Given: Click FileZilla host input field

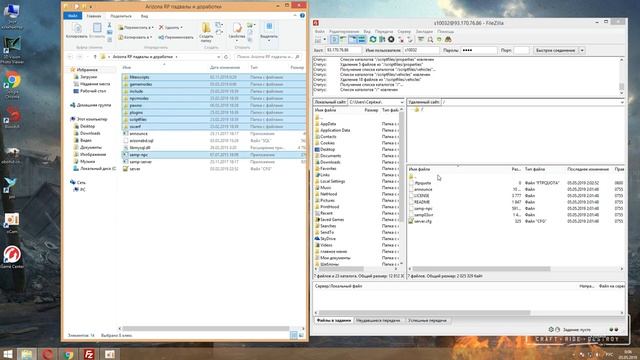Looking at the screenshot, I should coord(343,50).
